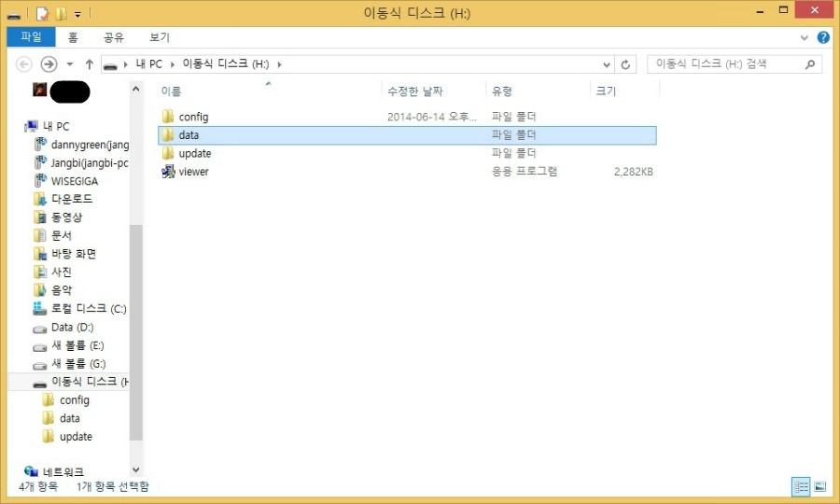Open the config folder in file list
This screenshot has height=504, width=840.
pyautogui.click(x=193, y=117)
